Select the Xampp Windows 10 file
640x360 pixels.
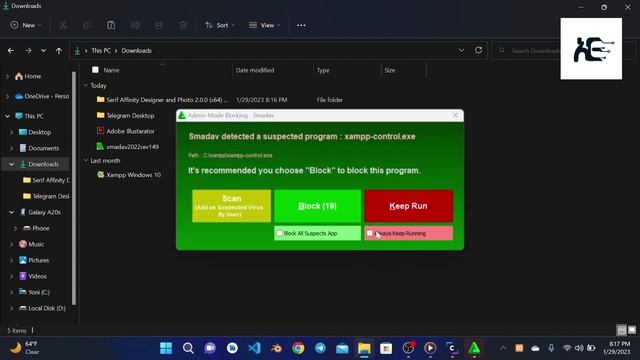(x=129, y=175)
